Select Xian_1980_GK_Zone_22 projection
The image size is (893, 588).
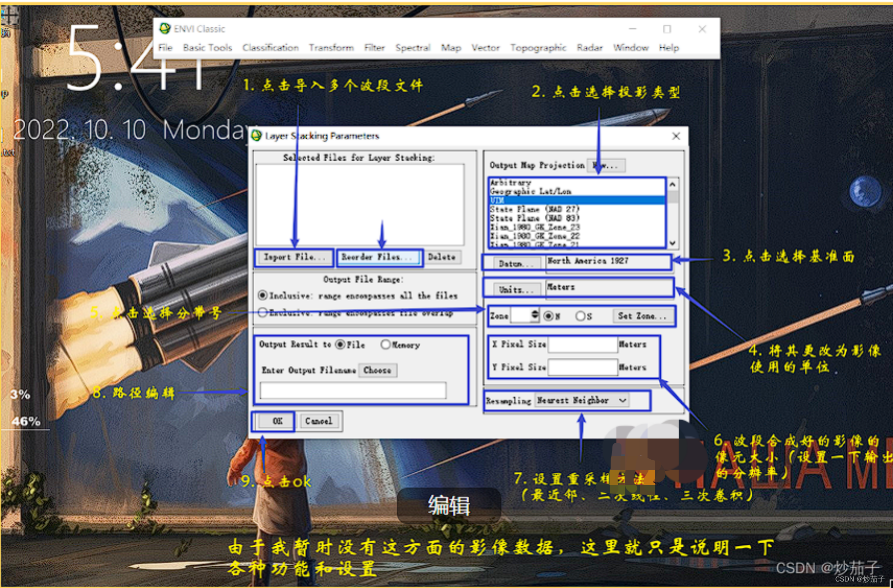pyautogui.click(x=577, y=236)
